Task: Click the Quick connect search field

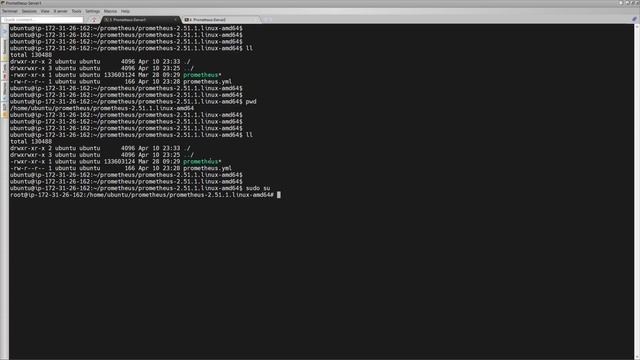Action: [x=42, y=20]
